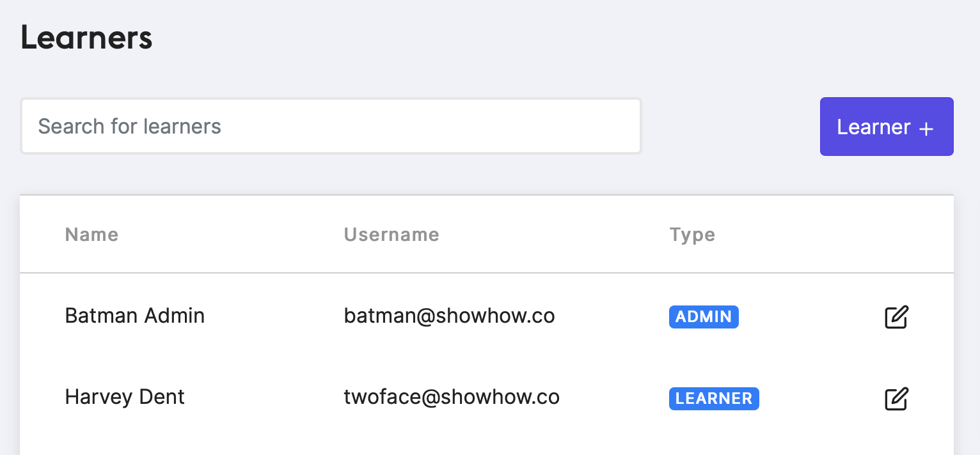980x455 pixels.
Task: Open the Batman Admin name entry
Action: click(x=135, y=316)
